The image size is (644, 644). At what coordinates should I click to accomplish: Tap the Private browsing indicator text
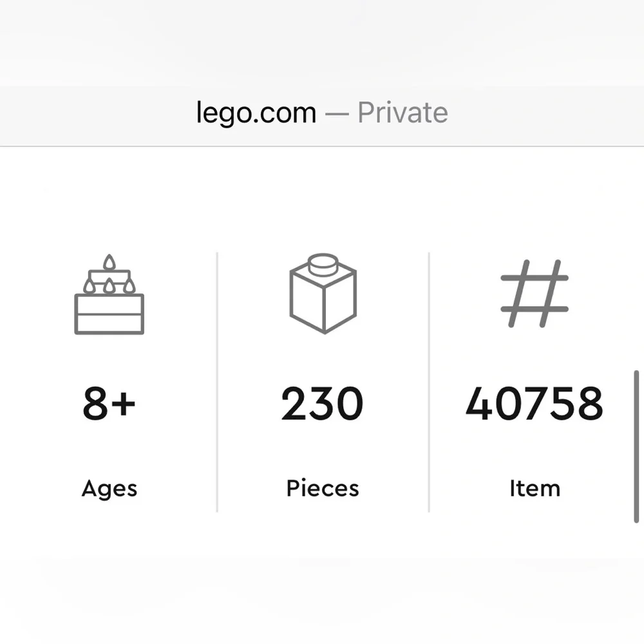[x=402, y=113]
